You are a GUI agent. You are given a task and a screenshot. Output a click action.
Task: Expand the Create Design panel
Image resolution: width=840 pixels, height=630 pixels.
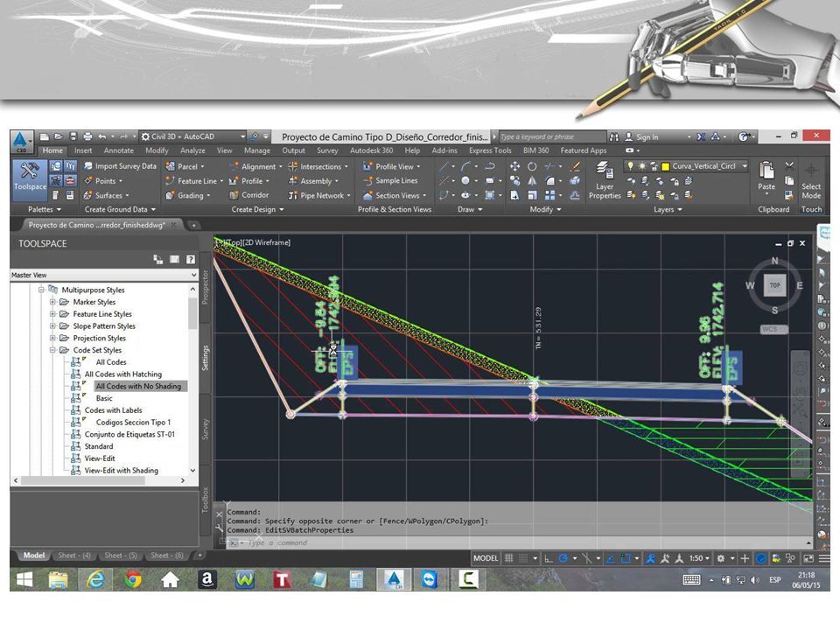(257, 209)
